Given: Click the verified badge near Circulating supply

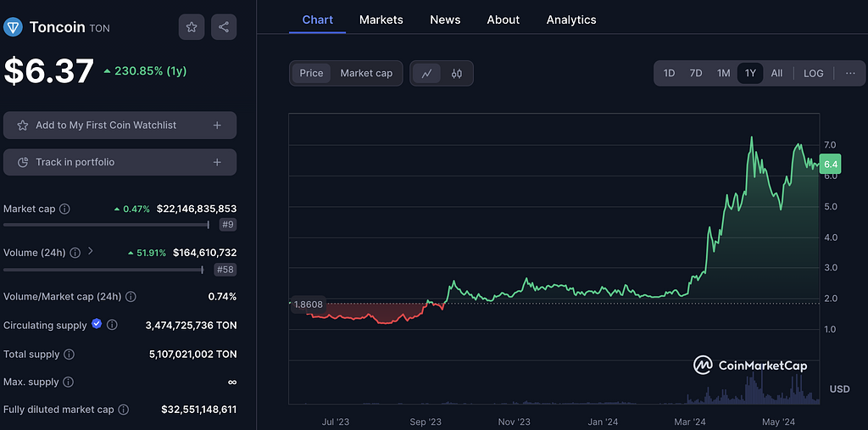Looking at the screenshot, I should [97, 324].
